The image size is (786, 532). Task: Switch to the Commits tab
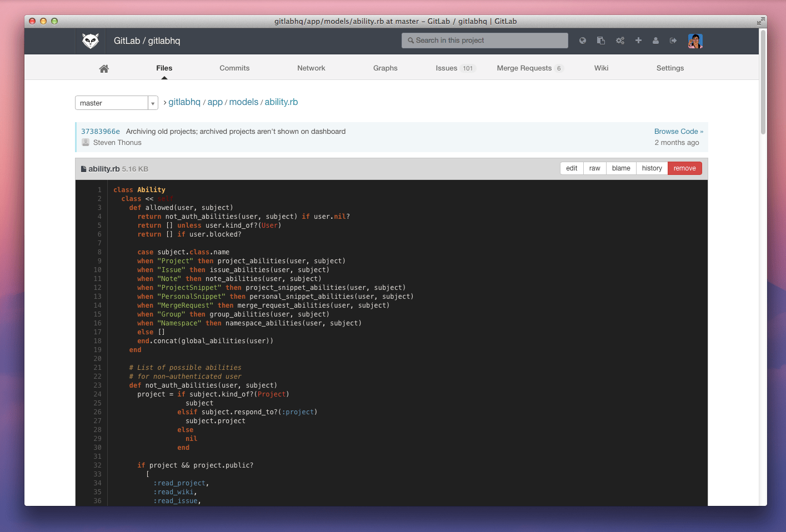click(234, 68)
